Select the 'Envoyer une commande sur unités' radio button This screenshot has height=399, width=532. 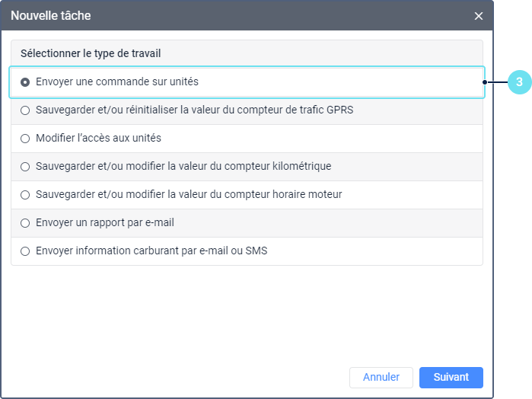[25, 81]
